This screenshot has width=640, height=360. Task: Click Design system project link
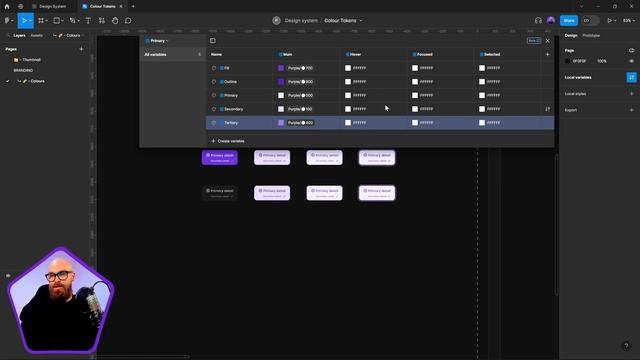(301, 20)
